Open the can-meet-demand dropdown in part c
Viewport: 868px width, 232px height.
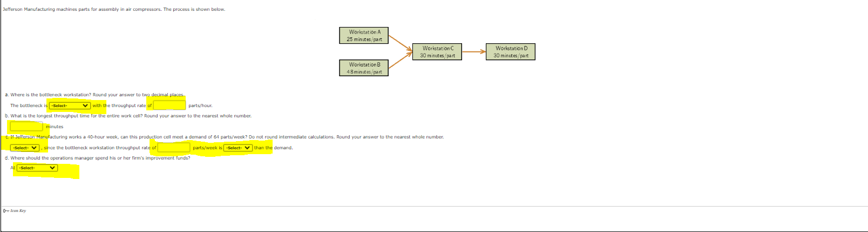(25, 148)
